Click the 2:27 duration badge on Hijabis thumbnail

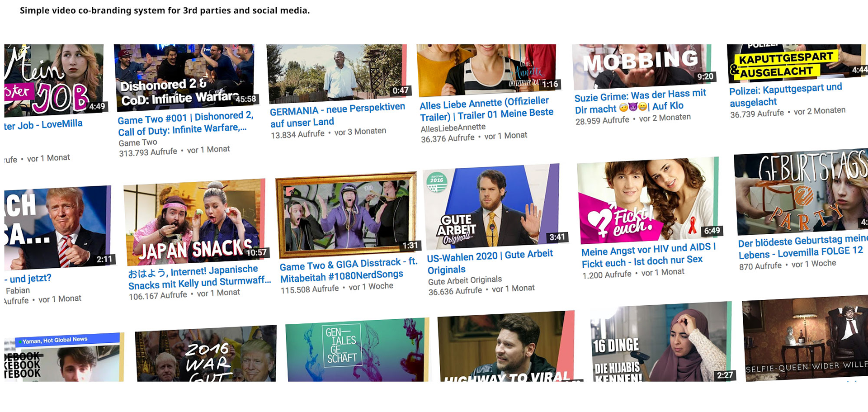725,375
